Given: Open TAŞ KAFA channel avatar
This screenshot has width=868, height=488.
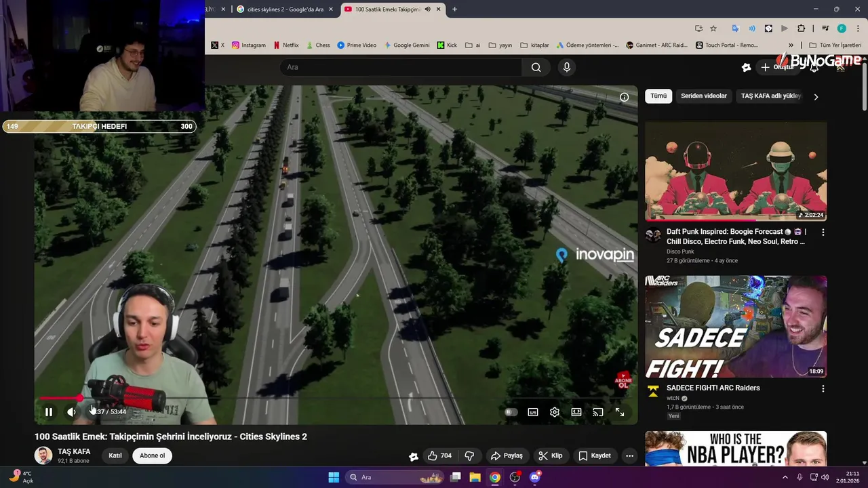Looking at the screenshot, I should pos(43,455).
